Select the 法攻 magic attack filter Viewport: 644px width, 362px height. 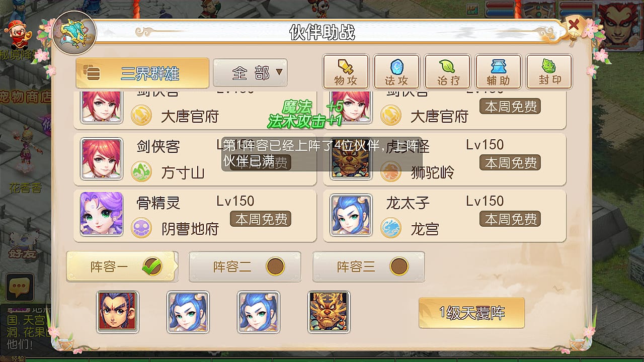(x=396, y=72)
